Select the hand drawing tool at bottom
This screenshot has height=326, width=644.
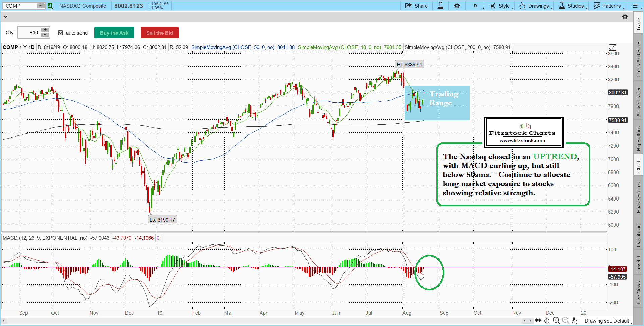point(575,321)
